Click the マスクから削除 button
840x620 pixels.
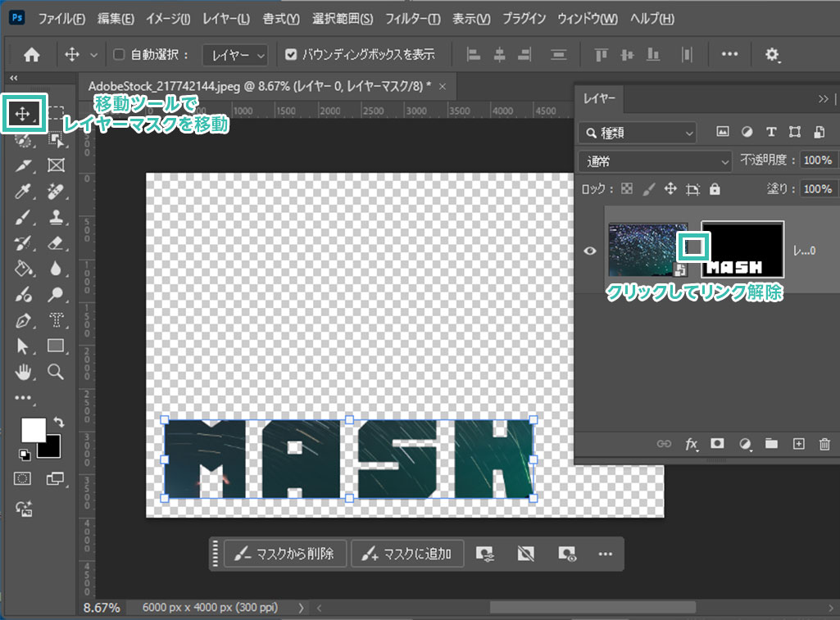(x=285, y=554)
